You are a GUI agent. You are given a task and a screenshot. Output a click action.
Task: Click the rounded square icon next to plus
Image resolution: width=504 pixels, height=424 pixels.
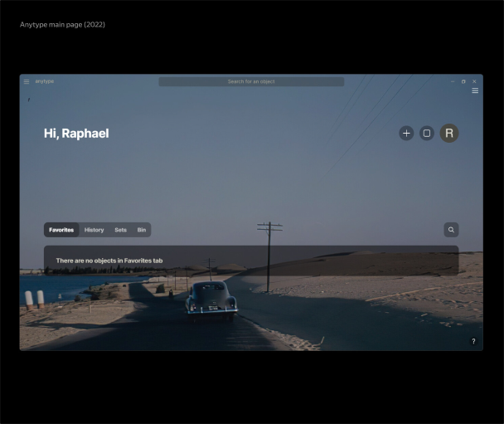click(x=427, y=133)
